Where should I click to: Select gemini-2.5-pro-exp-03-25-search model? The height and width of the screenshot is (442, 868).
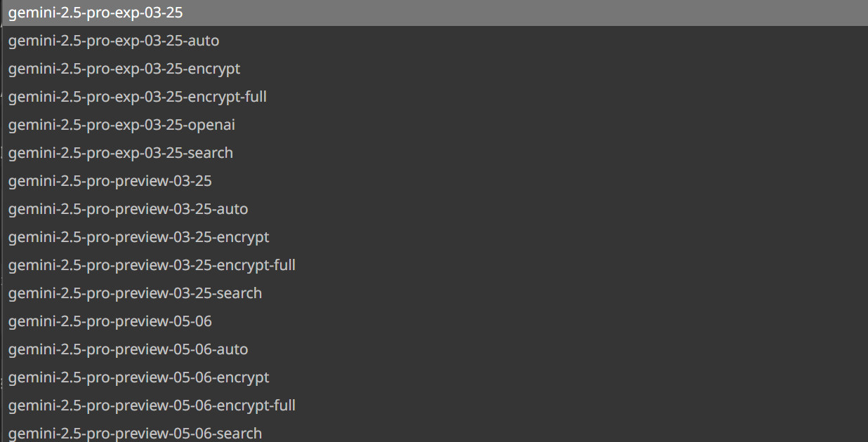coord(121,153)
